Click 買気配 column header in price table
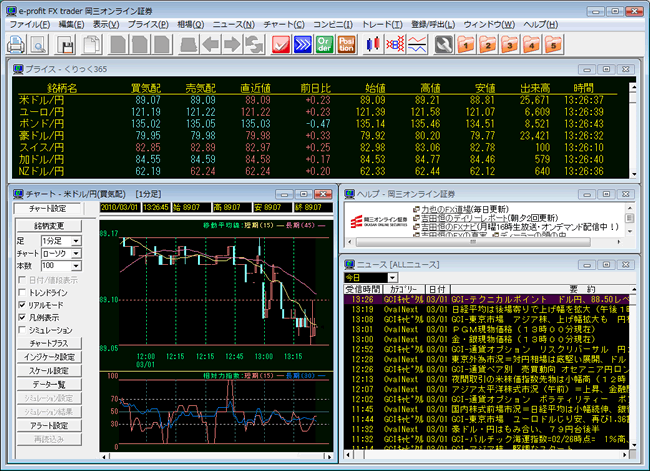Image resolution: width=650 pixels, height=471 pixels. [146, 88]
